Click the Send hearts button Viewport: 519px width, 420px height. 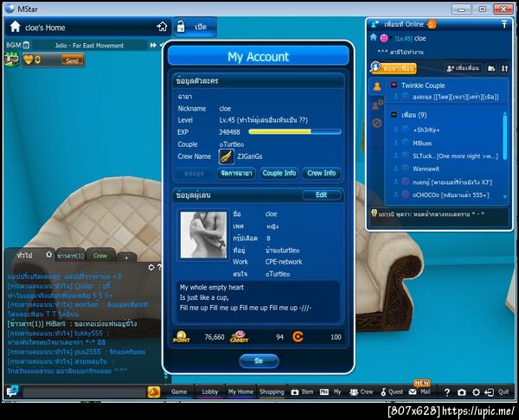[72, 60]
